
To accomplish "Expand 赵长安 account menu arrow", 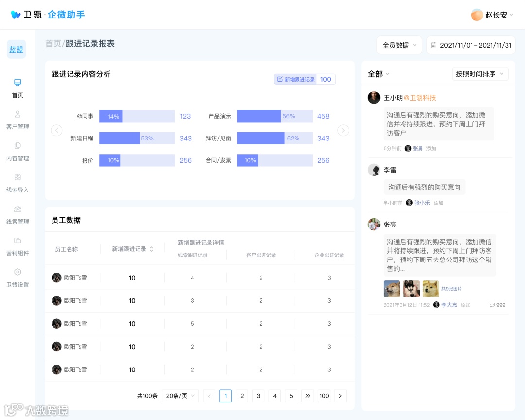I will click(511, 15).
